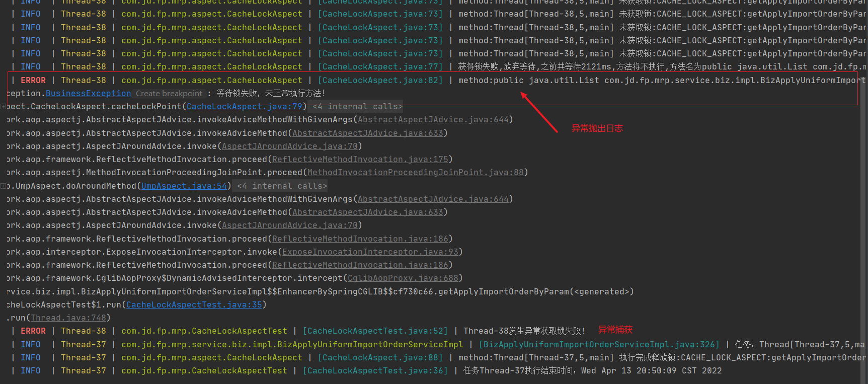Navigate to CglibAopProxy.java:688
Viewport: 868px width, 384px height.
(403, 278)
